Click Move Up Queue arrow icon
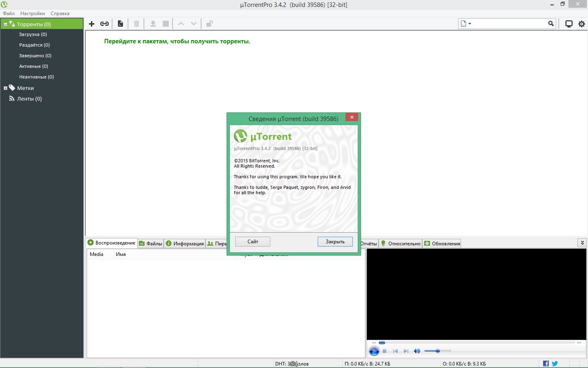Viewport: 588px width, 368px height. tap(181, 24)
